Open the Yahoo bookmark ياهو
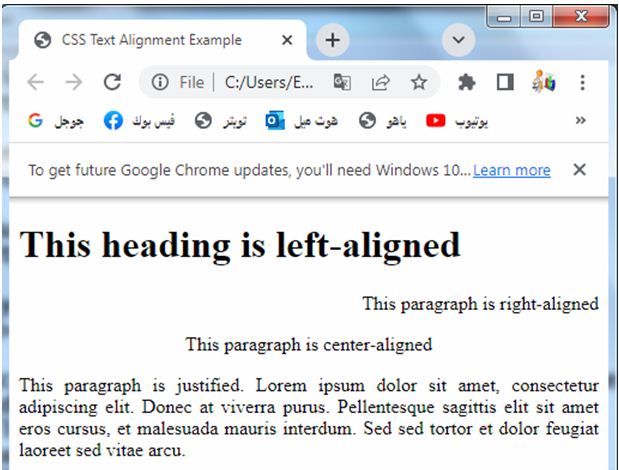 tap(383, 121)
